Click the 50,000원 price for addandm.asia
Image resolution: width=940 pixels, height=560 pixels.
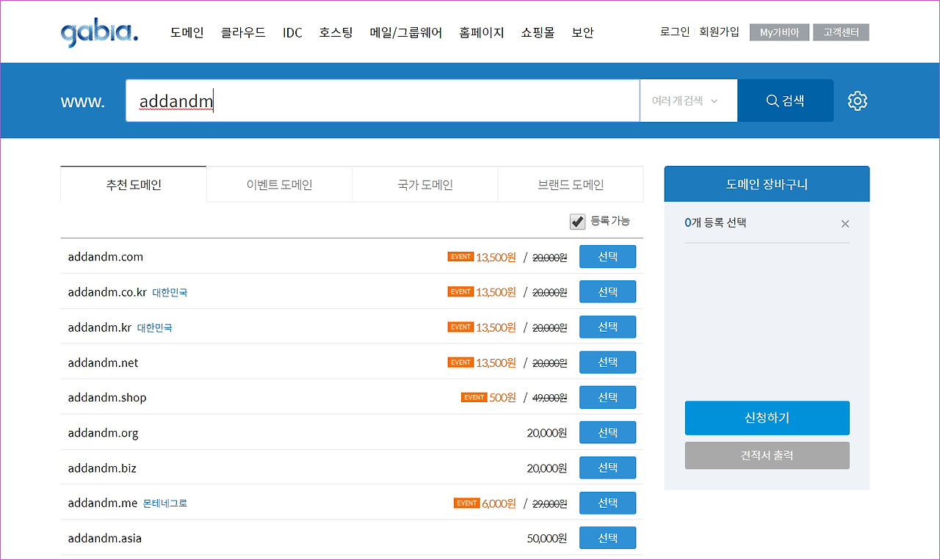pos(547,538)
